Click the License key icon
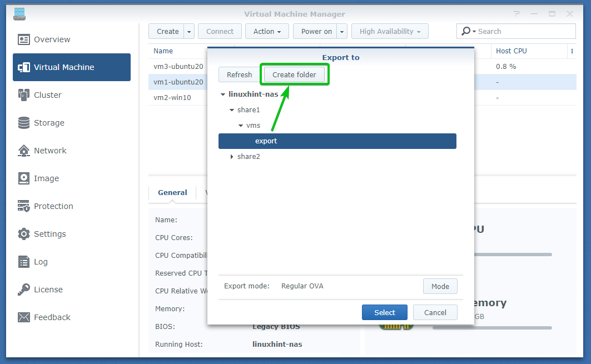The image size is (591, 364). (x=24, y=290)
